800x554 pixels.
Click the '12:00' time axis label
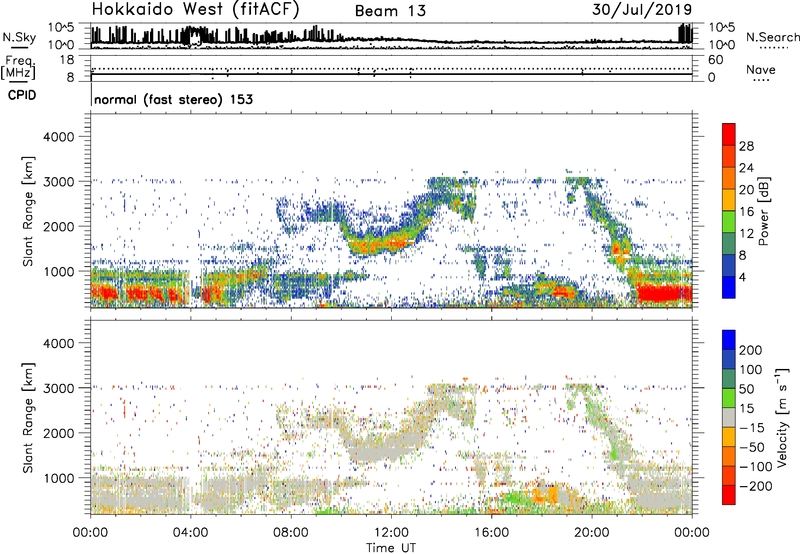pos(391,533)
